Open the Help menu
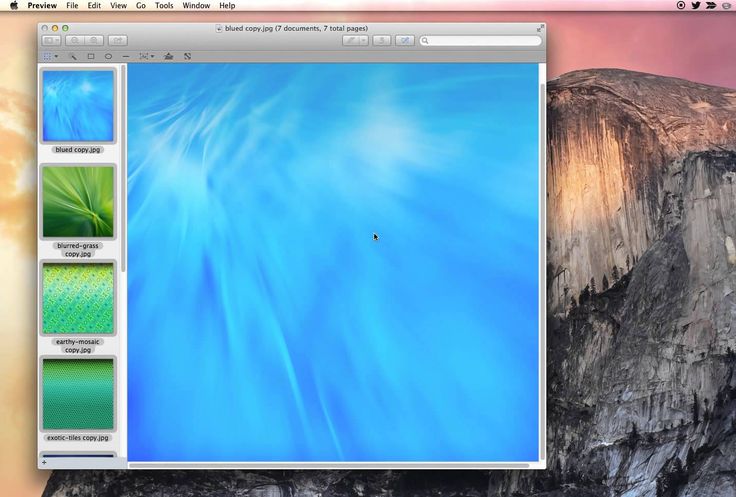This screenshot has width=736, height=497. point(227,6)
